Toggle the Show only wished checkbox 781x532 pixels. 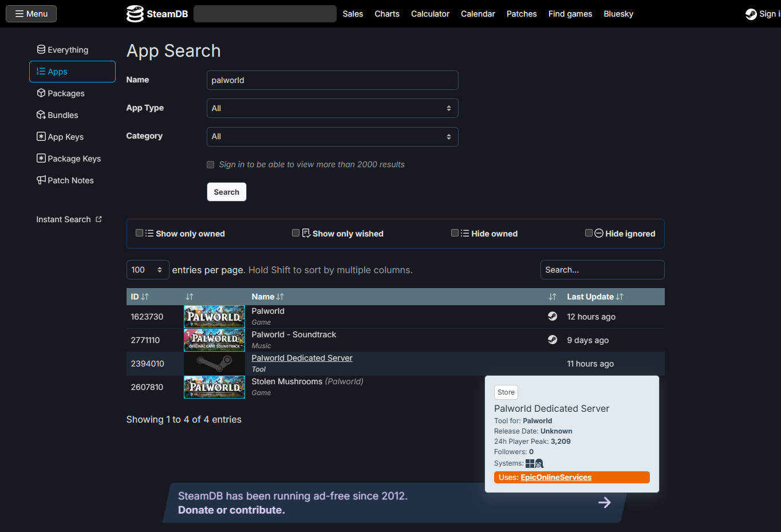pyautogui.click(x=295, y=233)
